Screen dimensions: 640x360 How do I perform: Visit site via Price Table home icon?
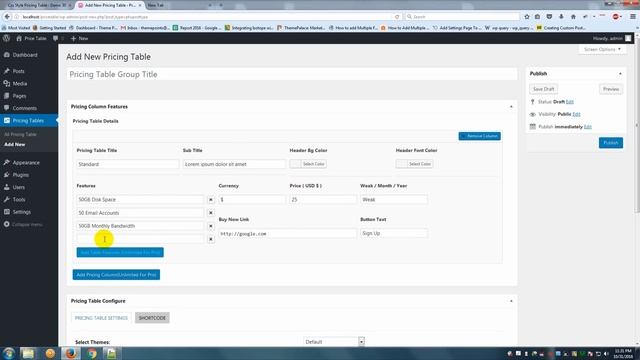click(31, 38)
